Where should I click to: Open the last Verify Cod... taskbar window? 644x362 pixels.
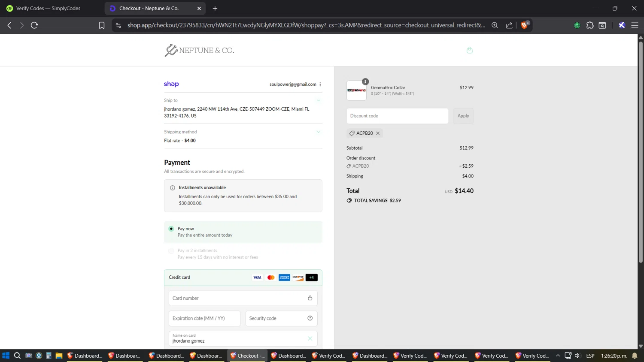(533, 356)
